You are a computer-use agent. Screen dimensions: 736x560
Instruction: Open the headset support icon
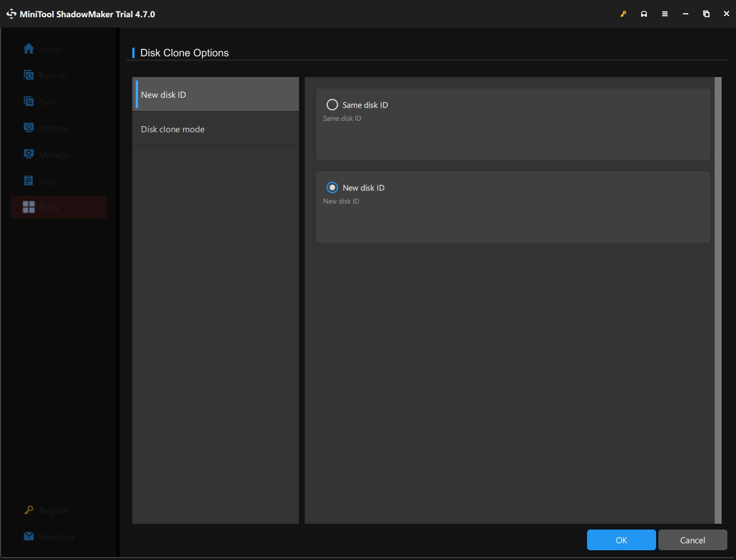pyautogui.click(x=644, y=14)
